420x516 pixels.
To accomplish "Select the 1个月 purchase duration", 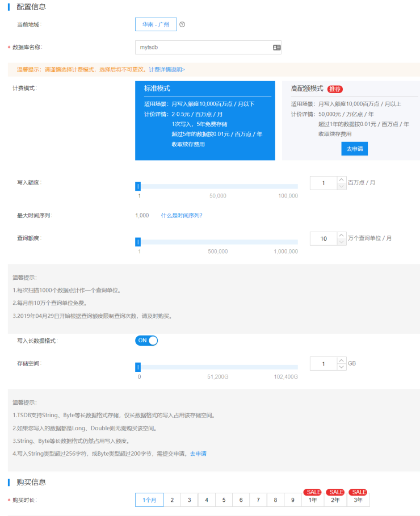I will (149, 500).
